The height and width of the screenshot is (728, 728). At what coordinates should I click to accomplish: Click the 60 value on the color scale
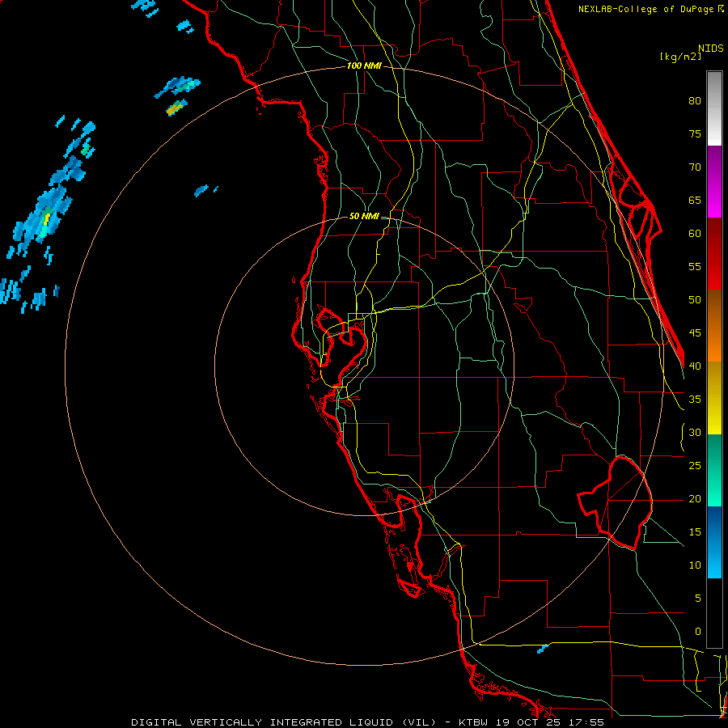point(695,234)
